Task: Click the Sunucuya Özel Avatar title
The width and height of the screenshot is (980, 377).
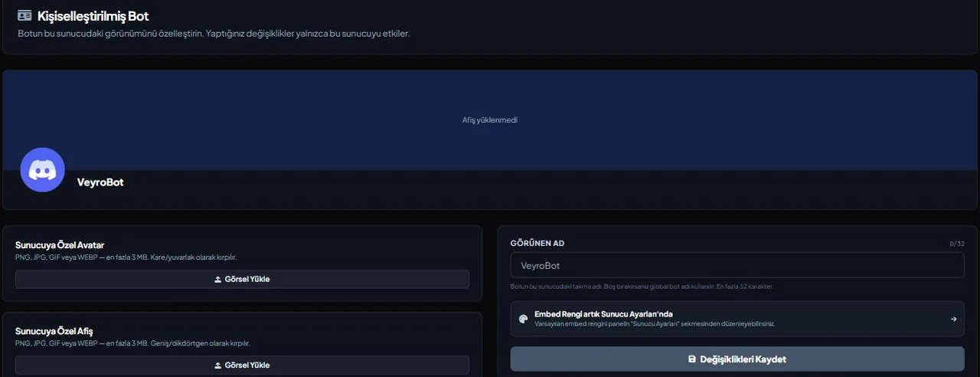Action: coord(60,245)
